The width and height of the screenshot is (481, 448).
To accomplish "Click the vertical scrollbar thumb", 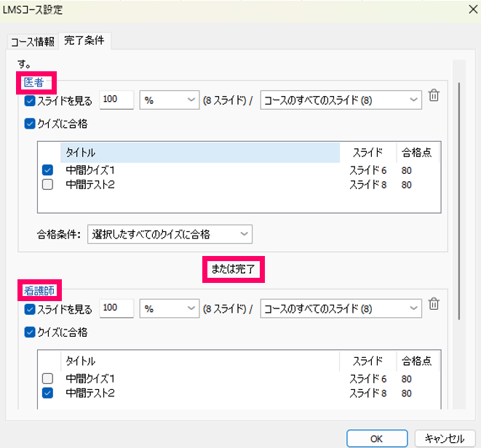I will coord(459,201).
